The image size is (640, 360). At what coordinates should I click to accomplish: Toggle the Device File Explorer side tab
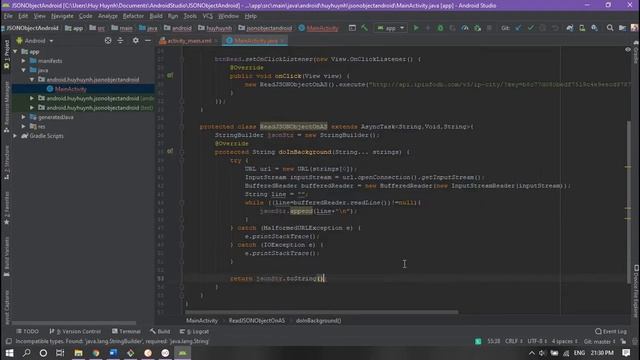tap(636, 291)
